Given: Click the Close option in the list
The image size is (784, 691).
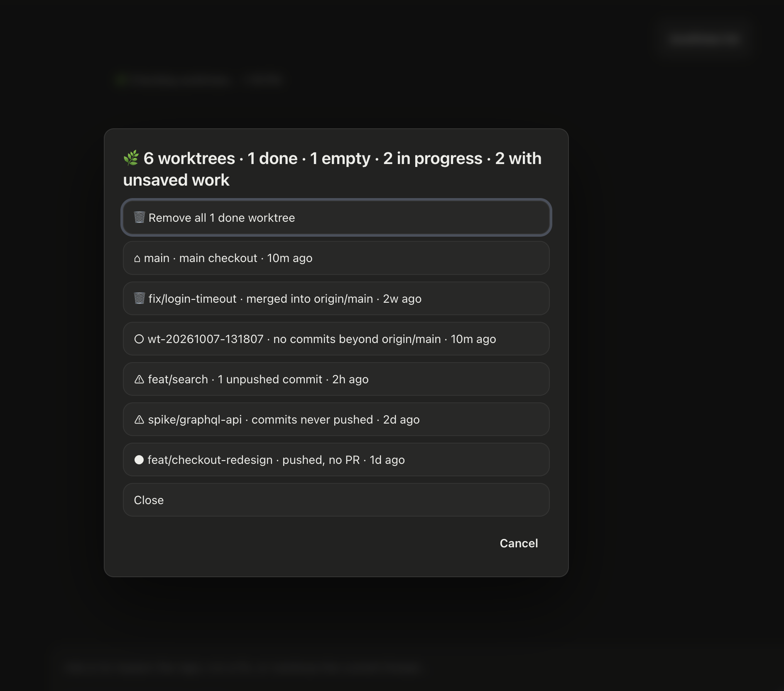Looking at the screenshot, I should (336, 500).
